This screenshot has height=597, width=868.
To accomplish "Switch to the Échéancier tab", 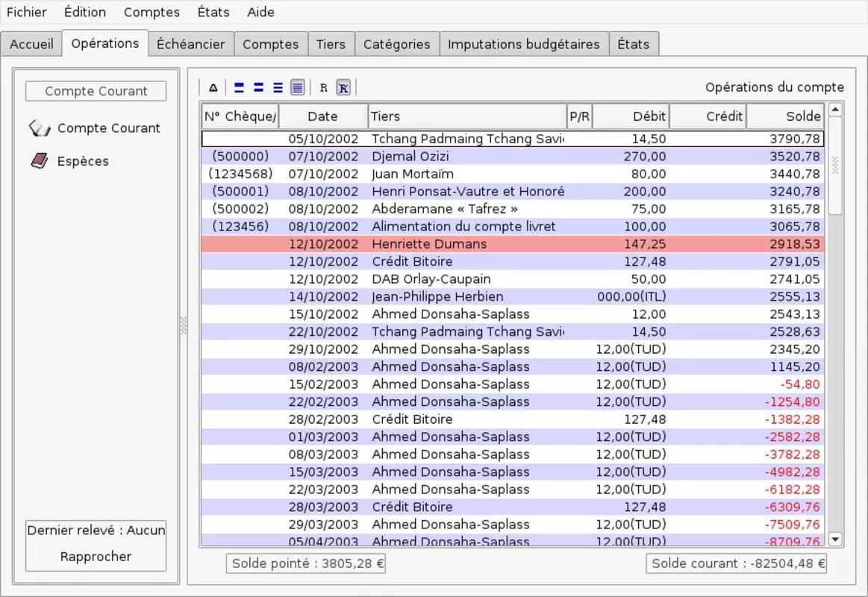I will (191, 44).
